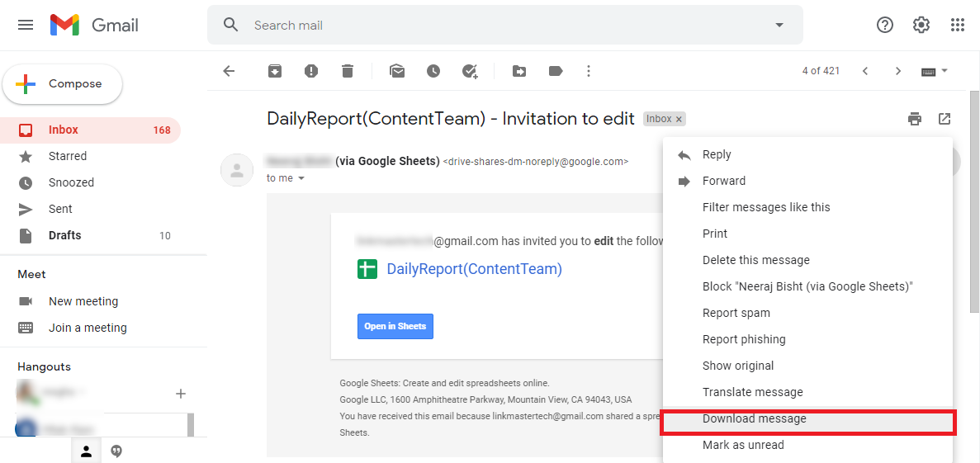This screenshot has height=463, width=980.
Task: Click the Move to folder icon
Action: tap(519, 71)
